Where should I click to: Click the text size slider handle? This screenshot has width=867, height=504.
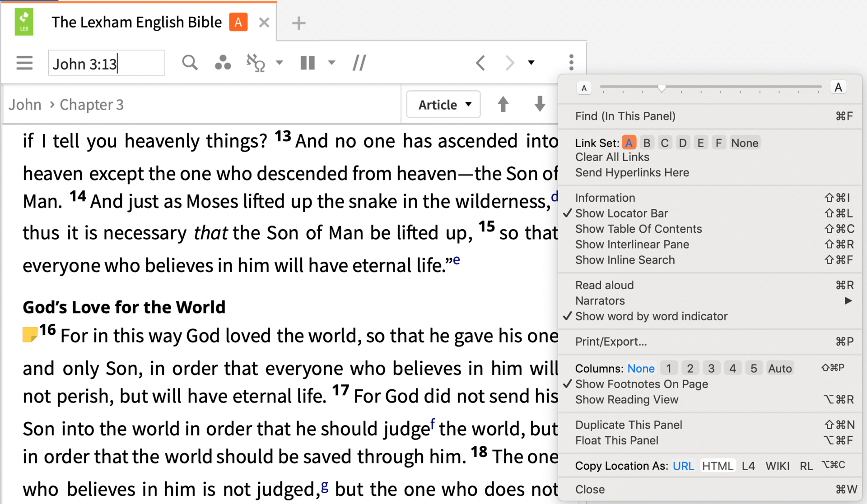click(x=662, y=88)
